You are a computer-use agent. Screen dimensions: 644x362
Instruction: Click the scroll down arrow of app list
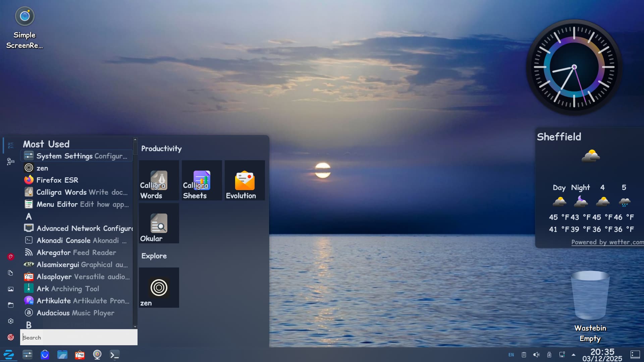[135, 326]
